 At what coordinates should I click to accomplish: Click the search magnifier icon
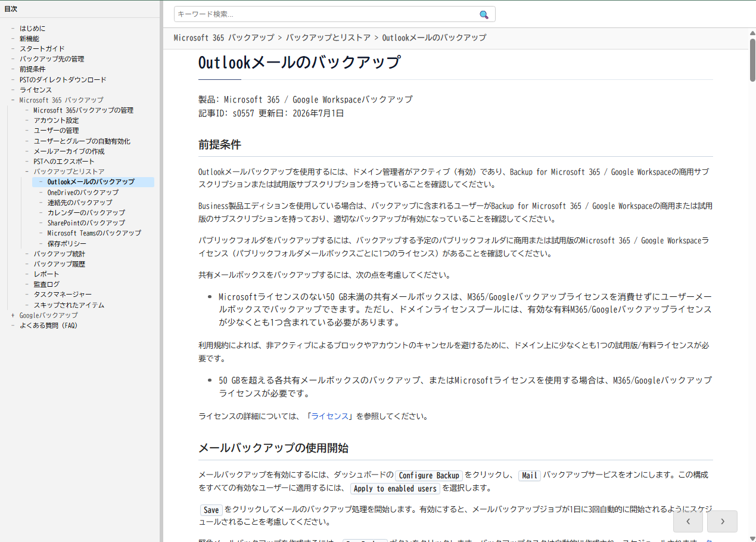click(x=484, y=14)
